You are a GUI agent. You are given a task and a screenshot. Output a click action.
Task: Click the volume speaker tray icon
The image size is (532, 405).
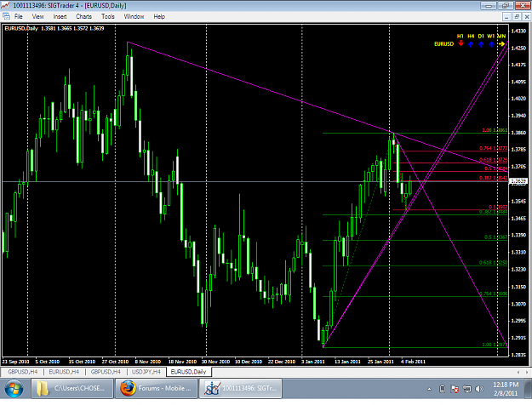(x=479, y=389)
